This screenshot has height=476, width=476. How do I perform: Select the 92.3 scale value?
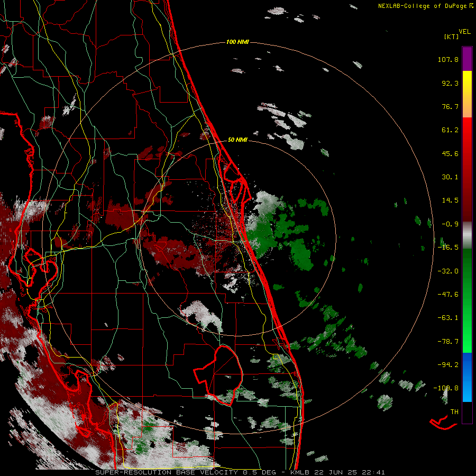click(450, 83)
